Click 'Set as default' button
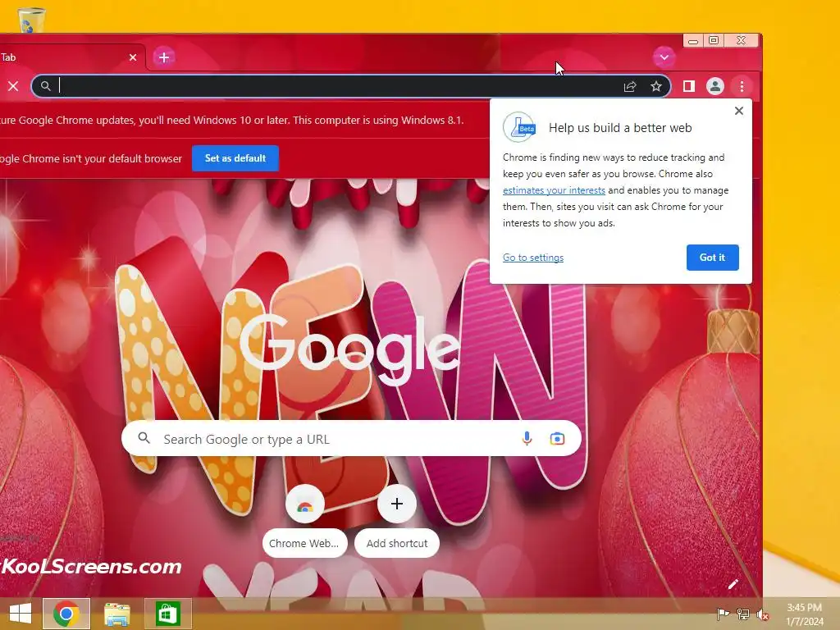The width and height of the screenshot is (840, 630). (x=235, y=158)
